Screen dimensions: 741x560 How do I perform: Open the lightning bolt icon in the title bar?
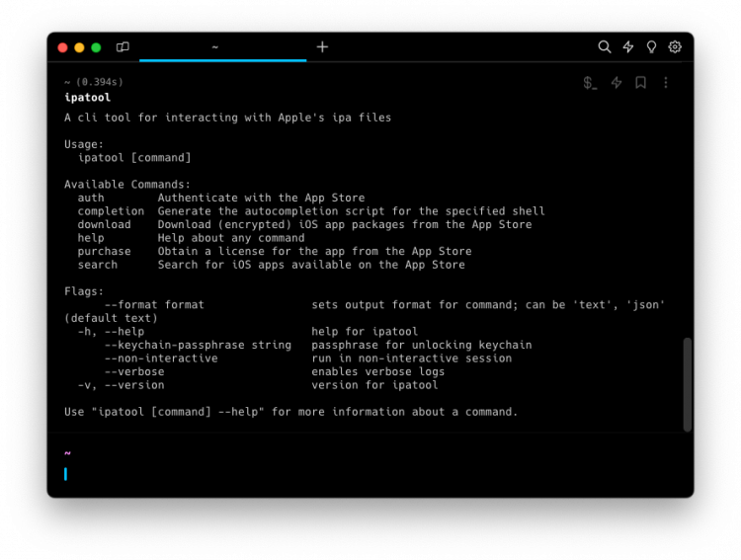pos(628,46)
